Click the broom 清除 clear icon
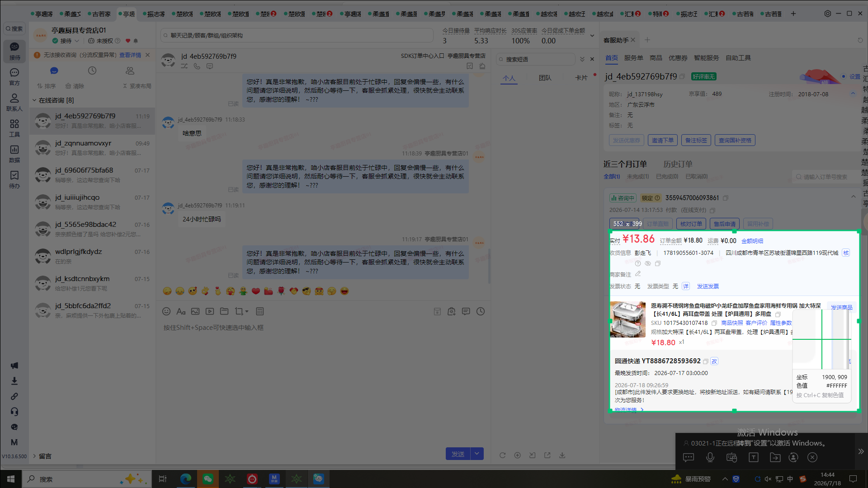Image resolution: width=868 pixels, height=488 pixels. (75, 86)
